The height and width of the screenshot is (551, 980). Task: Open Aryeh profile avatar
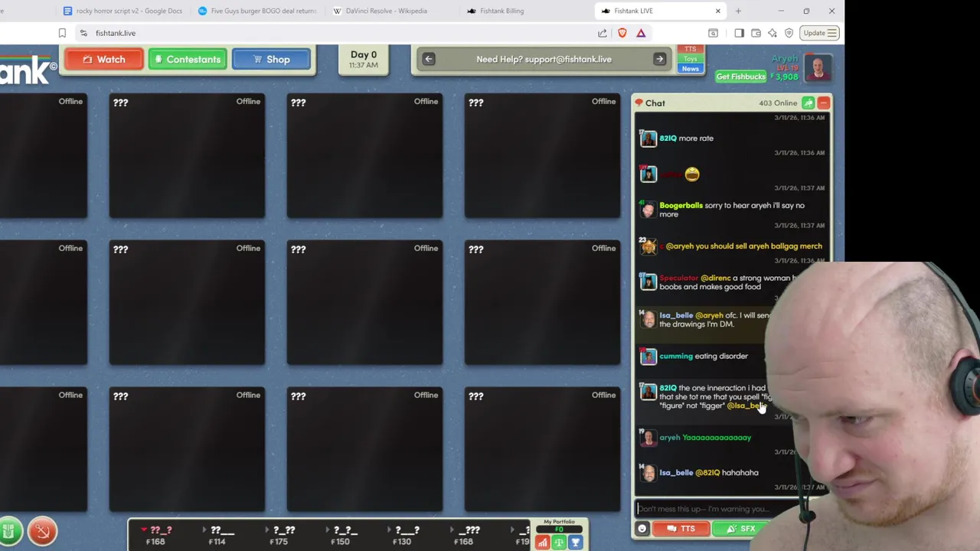coord(818,67)
